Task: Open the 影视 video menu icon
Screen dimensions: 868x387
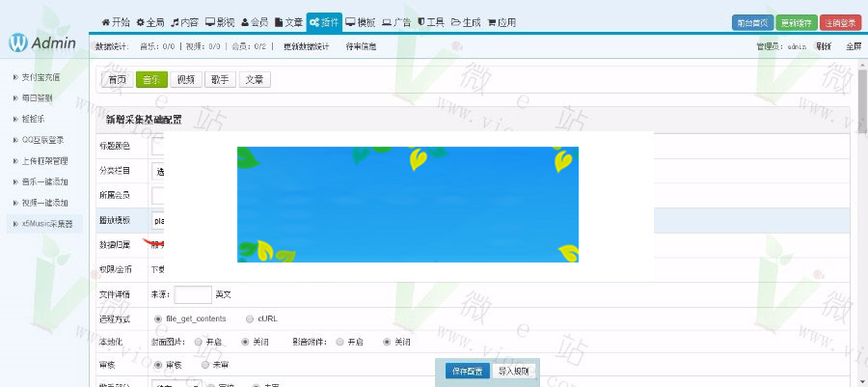Action: (x=219, y=21)
